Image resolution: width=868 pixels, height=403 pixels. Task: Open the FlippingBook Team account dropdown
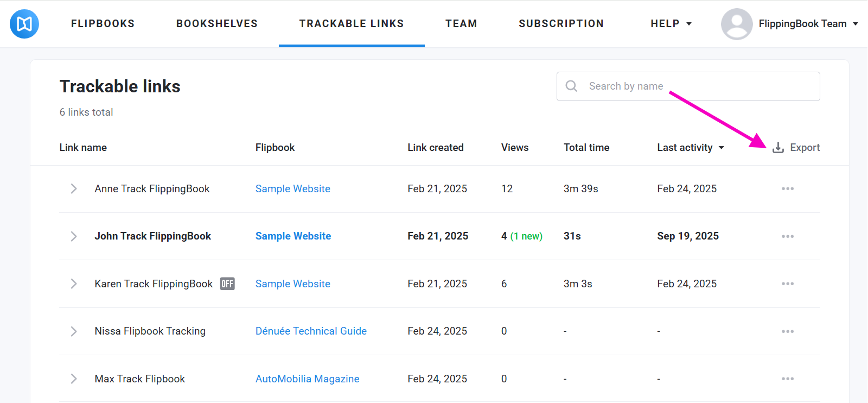[x=808, y=24]
